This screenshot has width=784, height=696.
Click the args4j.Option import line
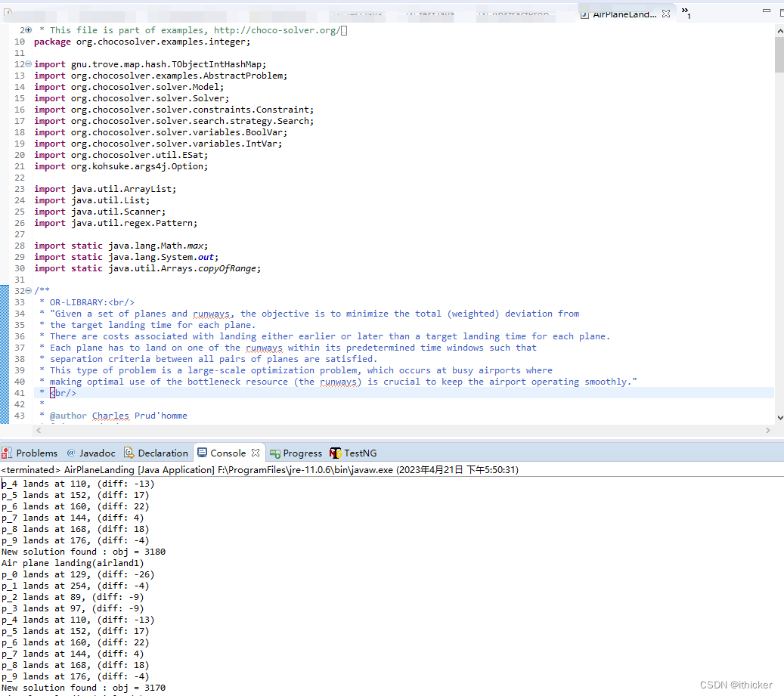tap(121, 166)
